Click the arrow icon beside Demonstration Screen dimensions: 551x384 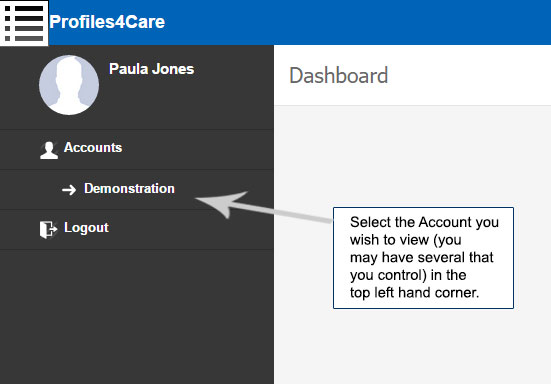pyautogui.click(x=69, y=190)
